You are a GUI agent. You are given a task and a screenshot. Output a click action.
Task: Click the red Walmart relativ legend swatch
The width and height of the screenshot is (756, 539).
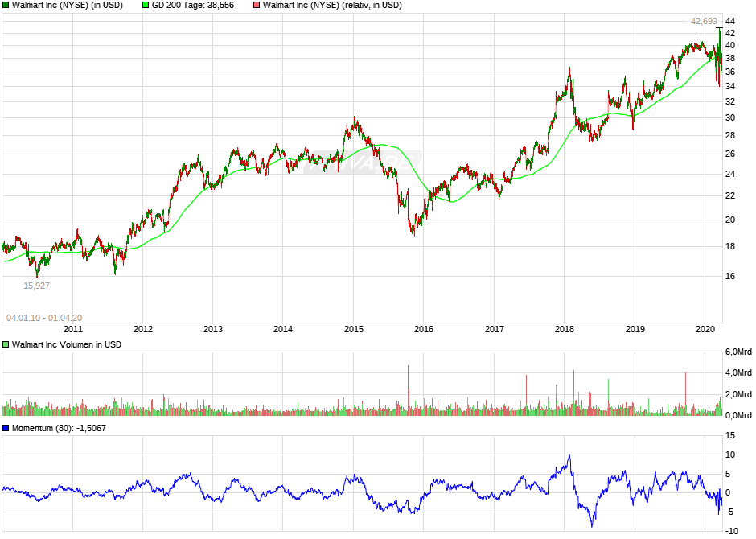pos(257,6)
